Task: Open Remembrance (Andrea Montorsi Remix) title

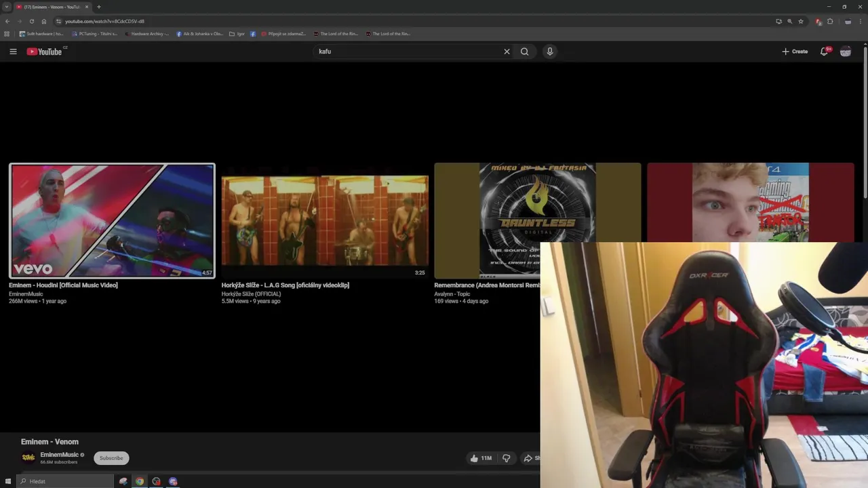Action: [487, 285]
